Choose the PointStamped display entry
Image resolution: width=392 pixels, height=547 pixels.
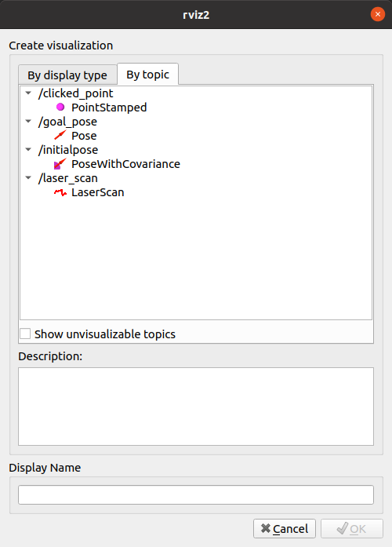(x=109, y=108)
